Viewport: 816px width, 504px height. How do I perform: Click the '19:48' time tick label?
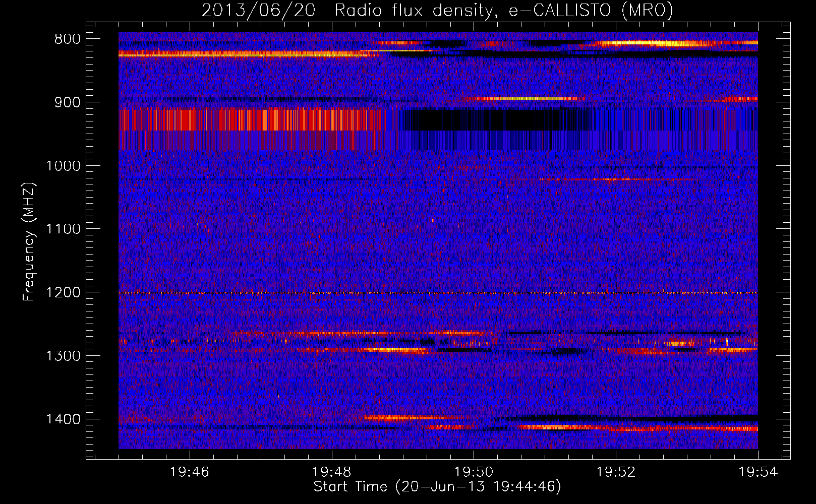(332, 472)
